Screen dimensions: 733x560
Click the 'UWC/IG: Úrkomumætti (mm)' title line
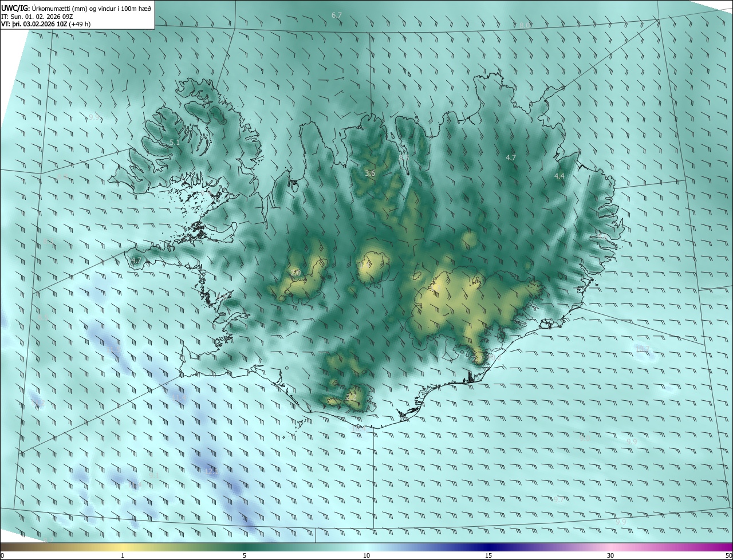pyautogui.click(x=76, y=8)
